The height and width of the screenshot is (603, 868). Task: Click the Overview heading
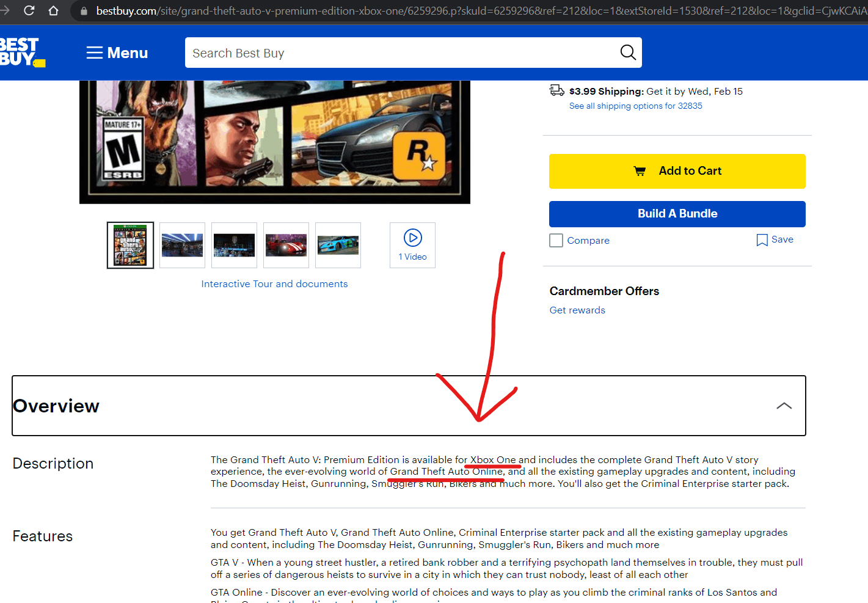[56, 406]
